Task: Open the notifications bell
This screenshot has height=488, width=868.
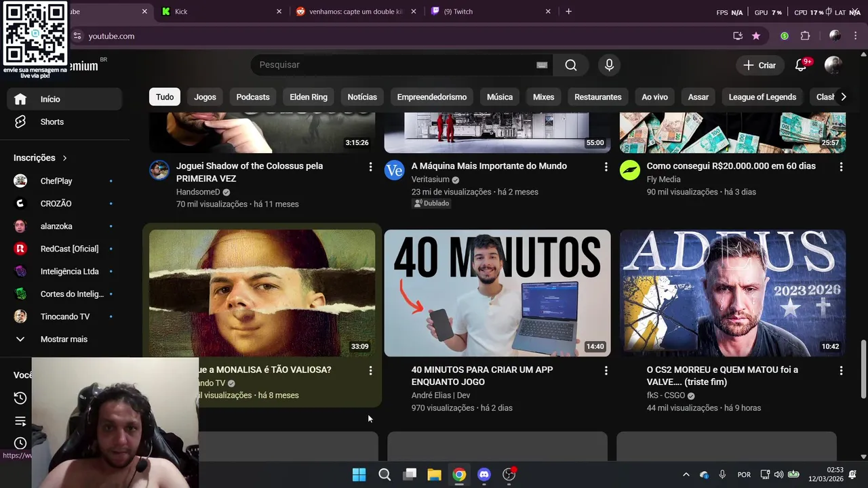Action: [801, 65]
